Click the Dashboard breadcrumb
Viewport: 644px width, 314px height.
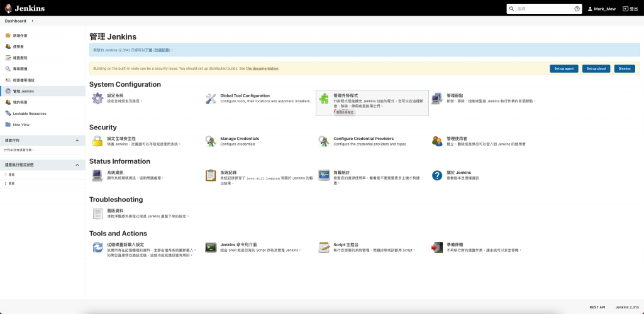(15, 21)
